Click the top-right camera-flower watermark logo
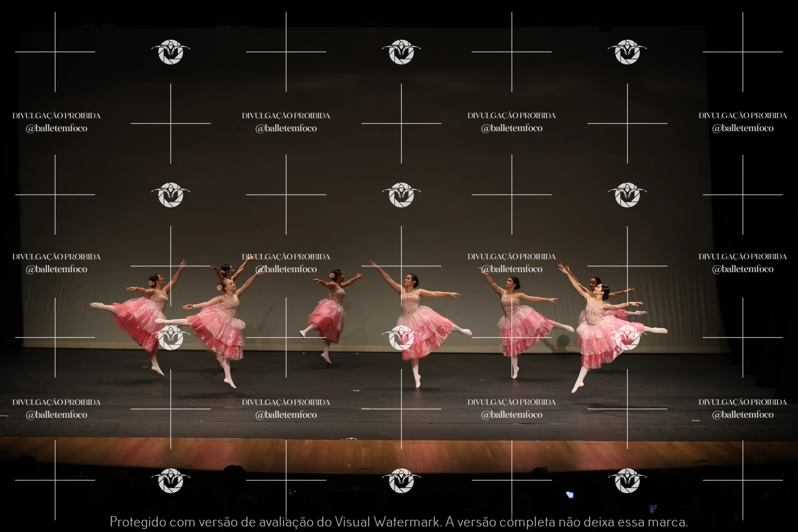Screen dimensions: 798x532 pos(627,52)
